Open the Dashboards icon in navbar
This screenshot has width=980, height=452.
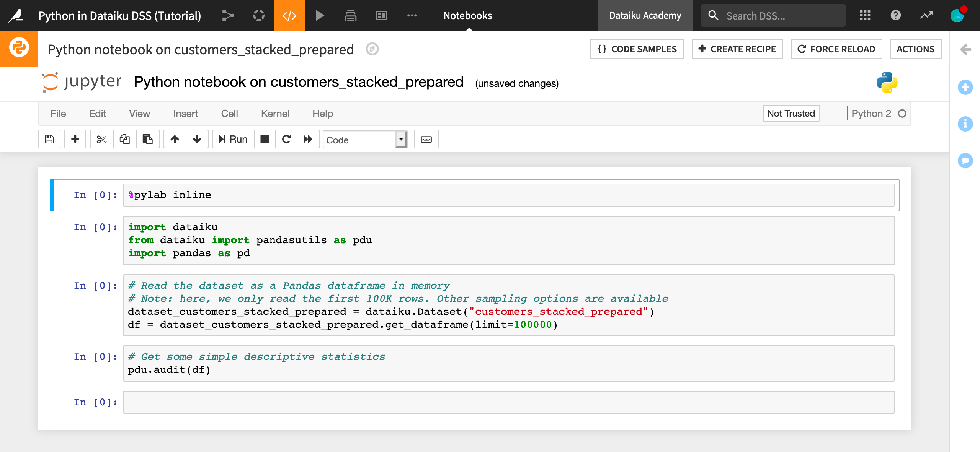[x=381, y=15]
